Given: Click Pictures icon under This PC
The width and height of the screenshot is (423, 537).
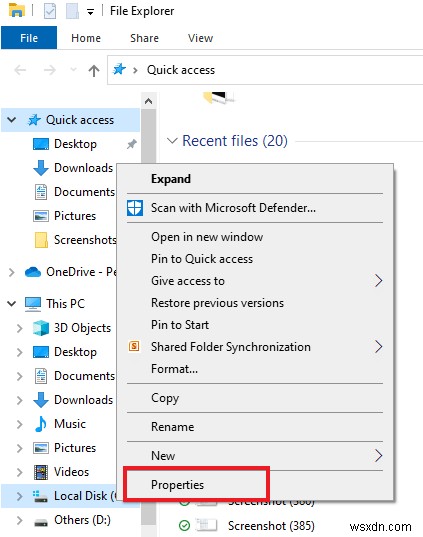Looking at the screenshot, I should (41, 448).
